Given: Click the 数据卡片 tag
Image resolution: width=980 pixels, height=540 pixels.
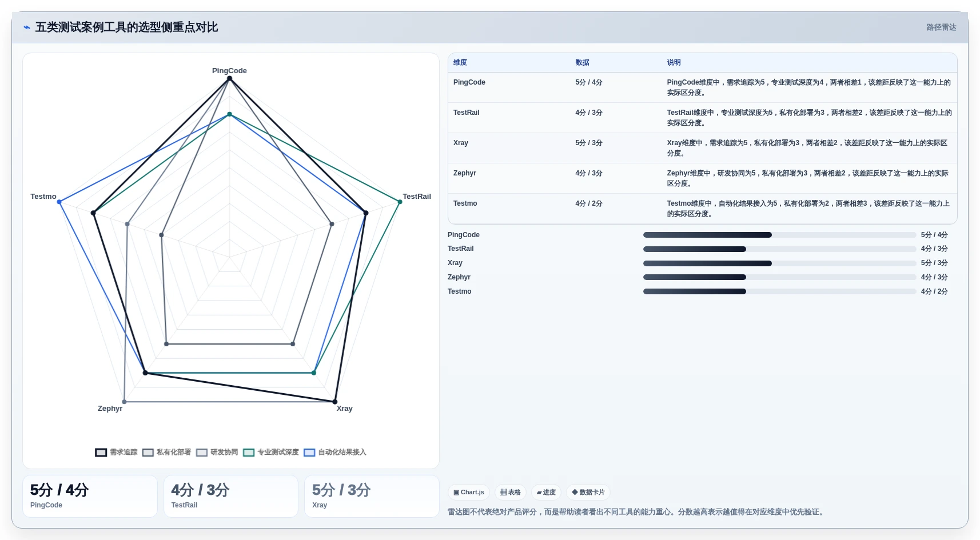Looking at the screenshot, I should tap(588, 492).
